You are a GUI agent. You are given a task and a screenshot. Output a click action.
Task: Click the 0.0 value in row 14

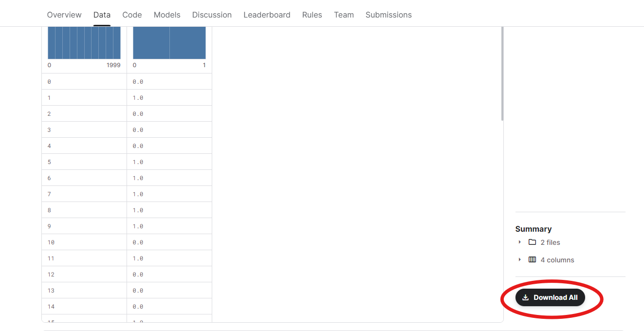coord(138,307)
